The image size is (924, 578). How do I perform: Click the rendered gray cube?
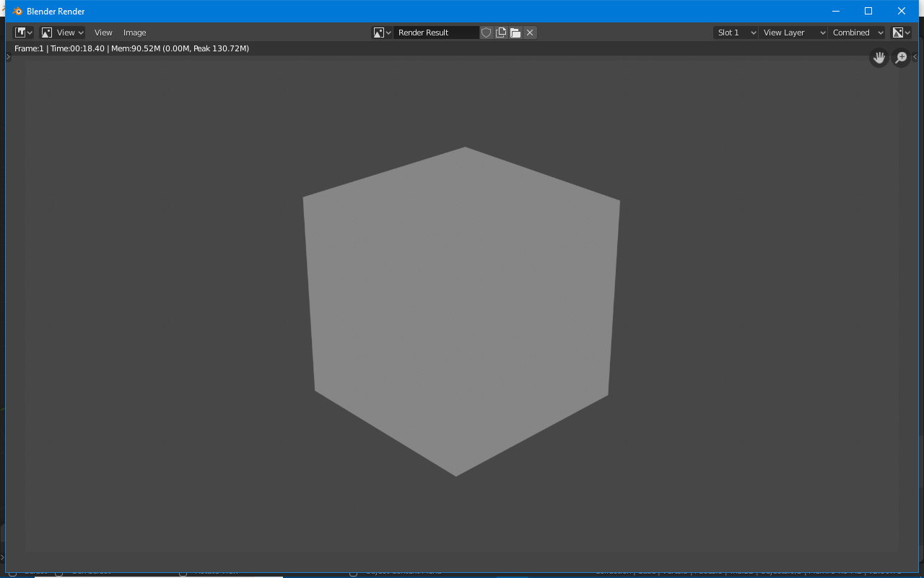461,311
